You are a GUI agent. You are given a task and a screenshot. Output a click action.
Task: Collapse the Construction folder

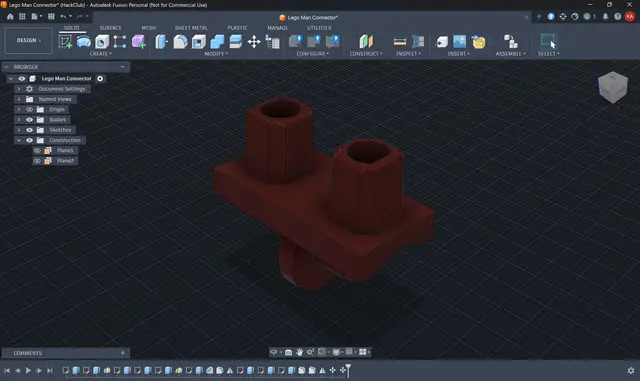coord(18,140)
